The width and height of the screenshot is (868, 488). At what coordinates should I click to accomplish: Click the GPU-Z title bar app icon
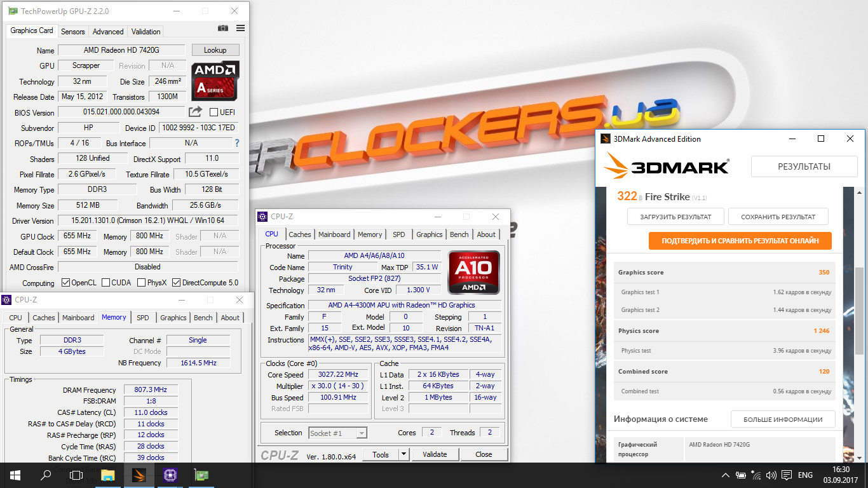tap(13, 11)
